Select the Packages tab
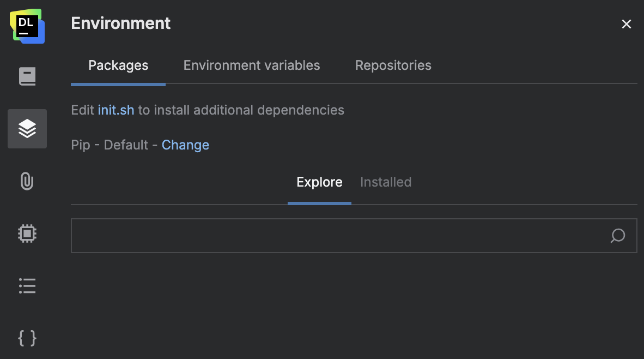 coord(118,65)
